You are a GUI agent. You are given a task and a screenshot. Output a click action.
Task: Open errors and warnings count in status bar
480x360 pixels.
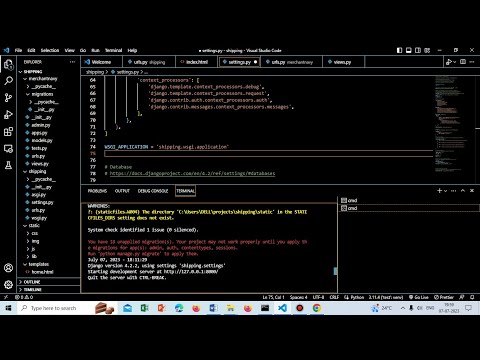coord(24,297)
